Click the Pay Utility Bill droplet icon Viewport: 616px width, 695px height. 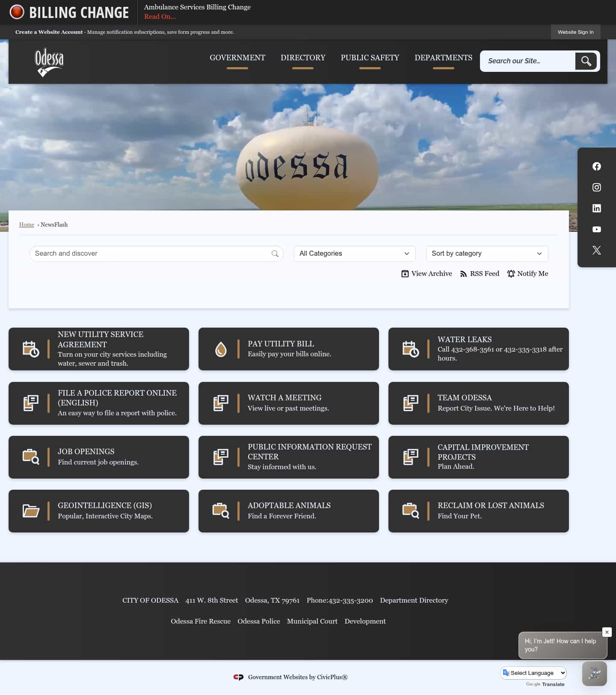(221, 349)
